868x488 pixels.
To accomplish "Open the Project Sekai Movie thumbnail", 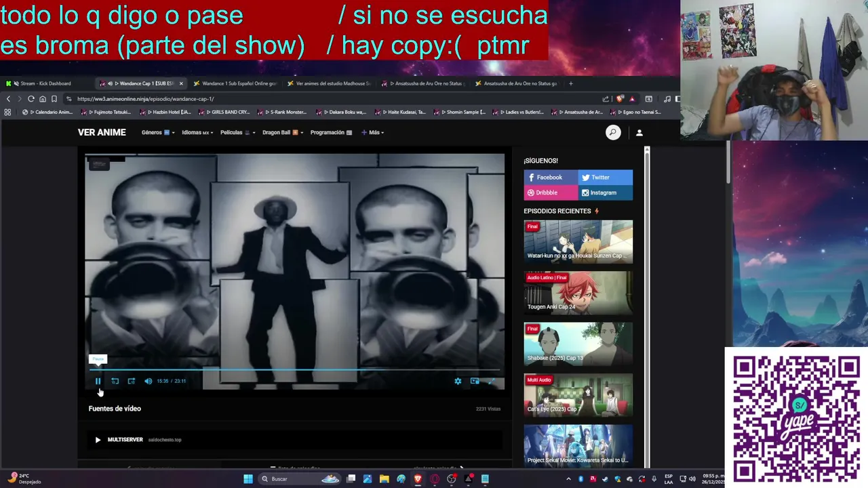I will coord(578,446).
